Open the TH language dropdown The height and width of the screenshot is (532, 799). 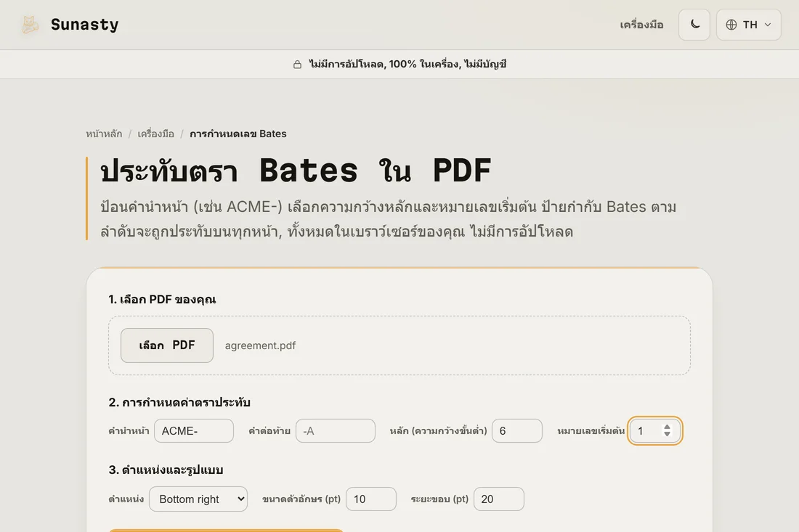[x=748, y=25]
